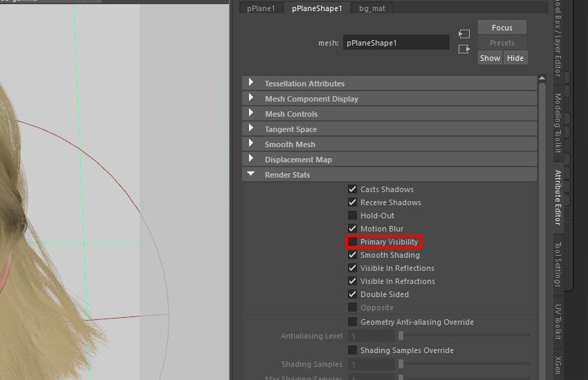Disable Double Sided option

(x=353, y=294)
